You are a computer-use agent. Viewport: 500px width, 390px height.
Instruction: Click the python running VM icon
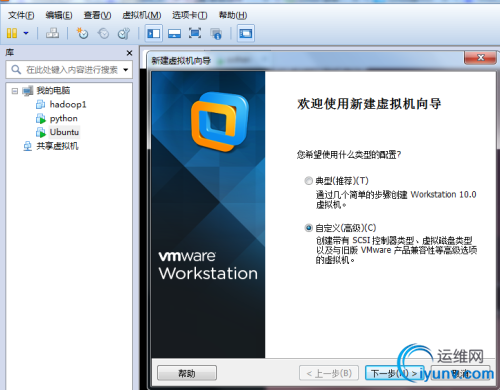tap(40, 118)
